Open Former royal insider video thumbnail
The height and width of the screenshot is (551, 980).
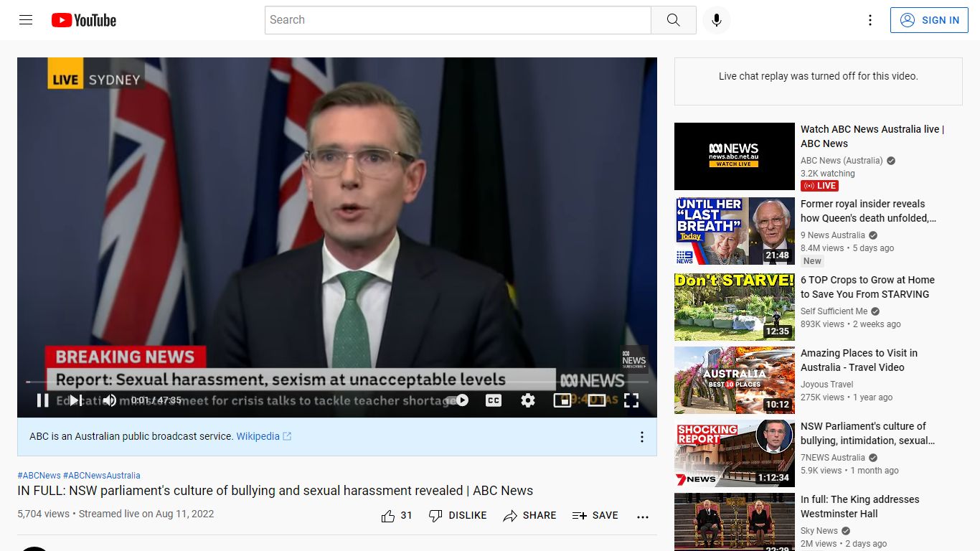735,231
